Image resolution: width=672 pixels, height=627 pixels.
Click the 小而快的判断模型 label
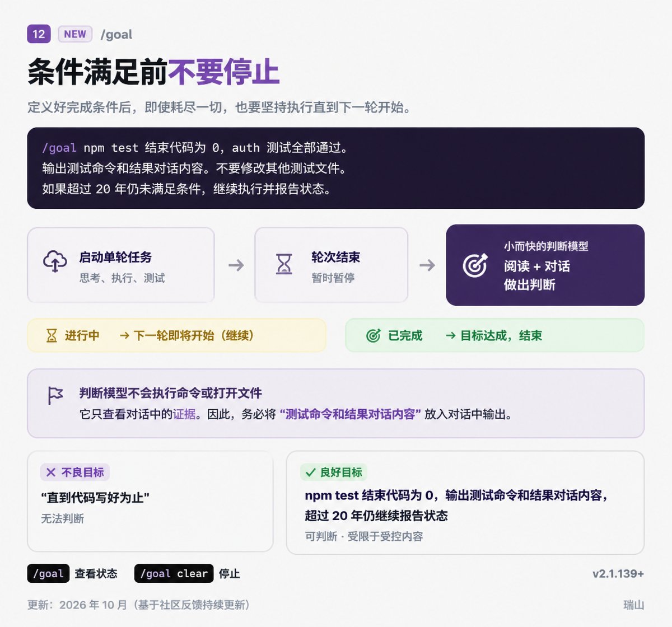[546, 246]
